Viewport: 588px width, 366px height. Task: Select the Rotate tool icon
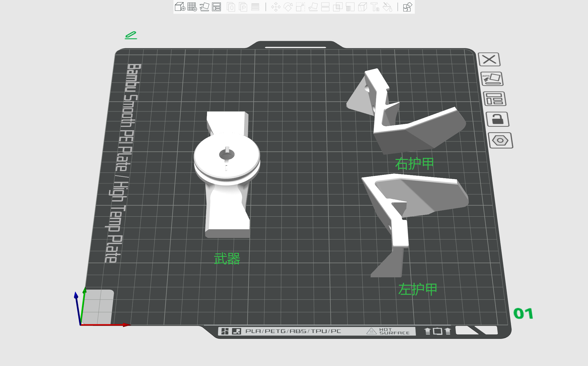click(x=288, y=7)
